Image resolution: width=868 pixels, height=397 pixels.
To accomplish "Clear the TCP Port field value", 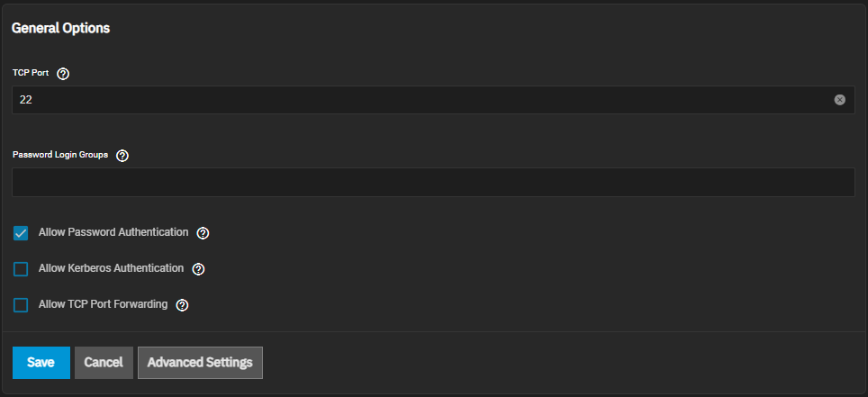I will pyautogui.click(x=839, y=100).
